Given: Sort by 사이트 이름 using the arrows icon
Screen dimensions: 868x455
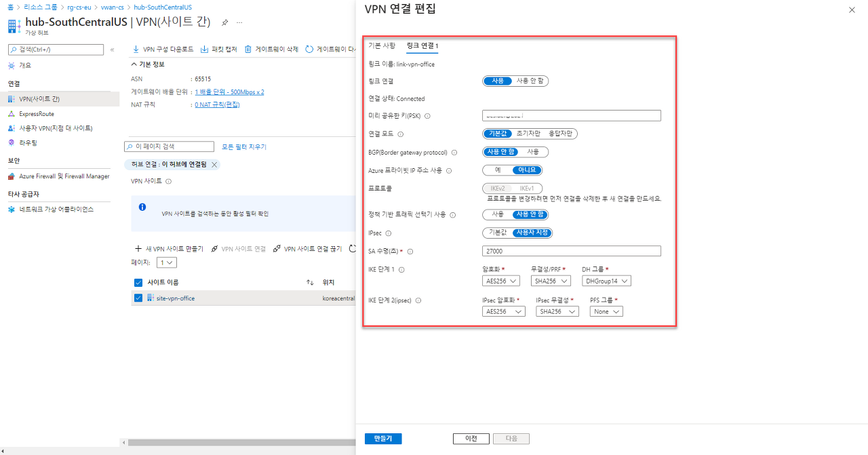Looking at the screenshot, I should [310, 282].
